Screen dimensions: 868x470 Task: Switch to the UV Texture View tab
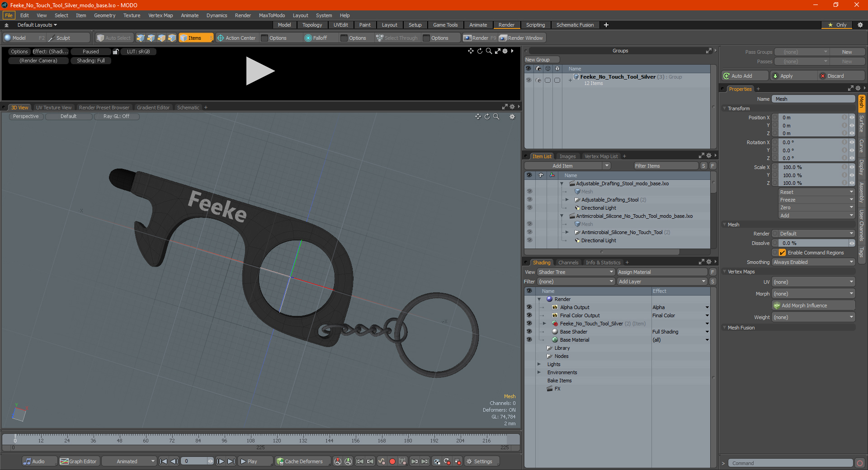[x=53, y=108]
